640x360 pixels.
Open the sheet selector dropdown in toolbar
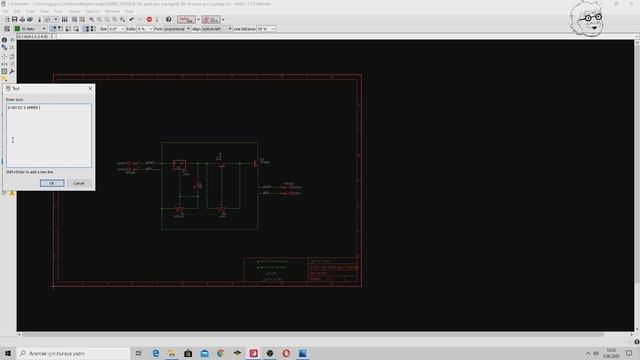coord(51,19)
